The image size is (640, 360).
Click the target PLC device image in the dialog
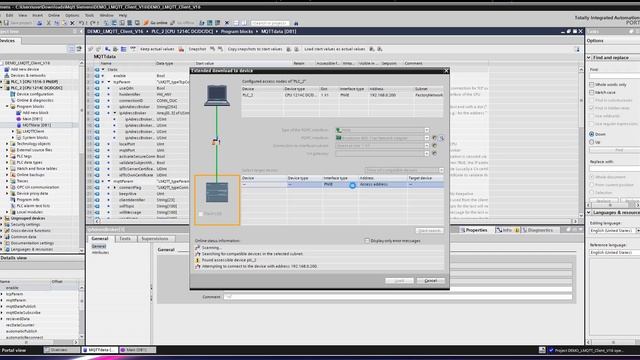217,192
